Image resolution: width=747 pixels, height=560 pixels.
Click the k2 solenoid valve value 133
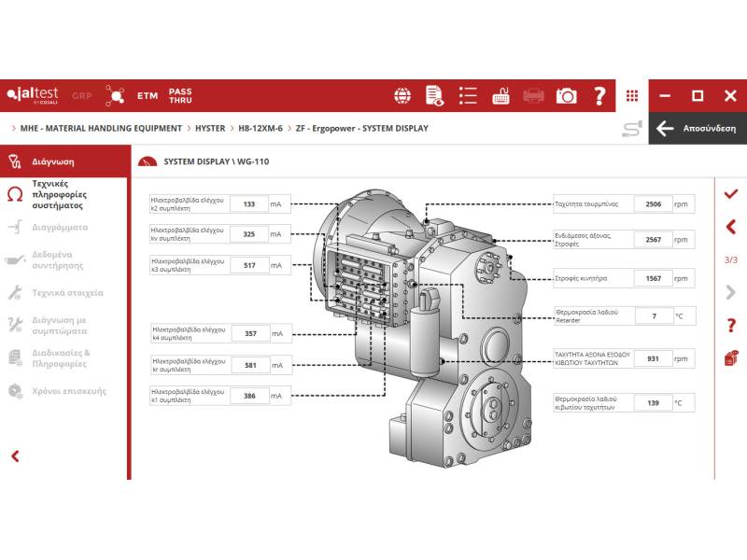248,203
